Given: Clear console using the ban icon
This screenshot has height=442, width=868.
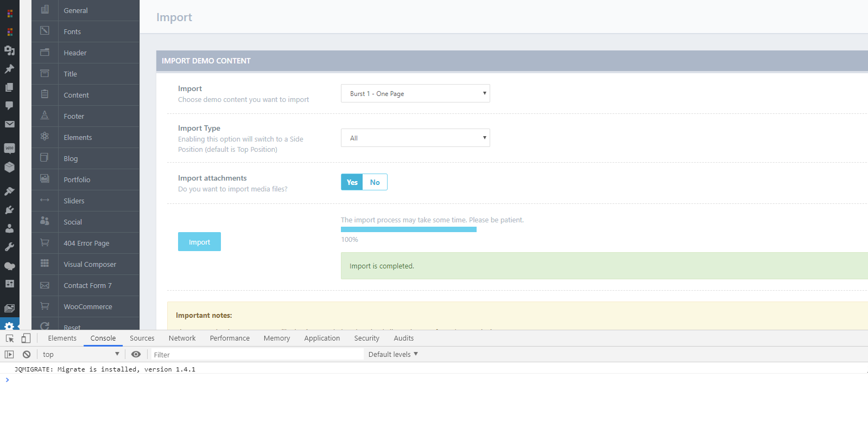Looking at the screenshot, I should tap(27, 354).
